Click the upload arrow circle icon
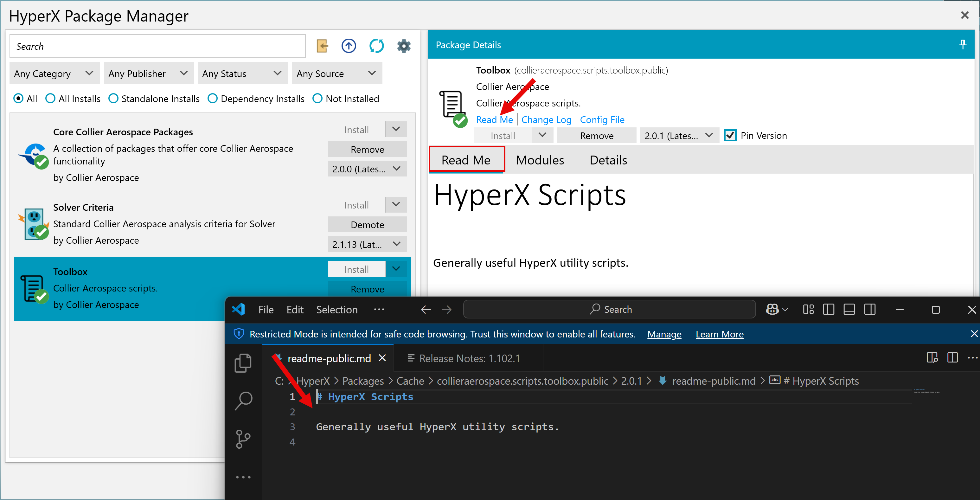The width and height of the screenshot is (980, 500). tap(349, 46)
